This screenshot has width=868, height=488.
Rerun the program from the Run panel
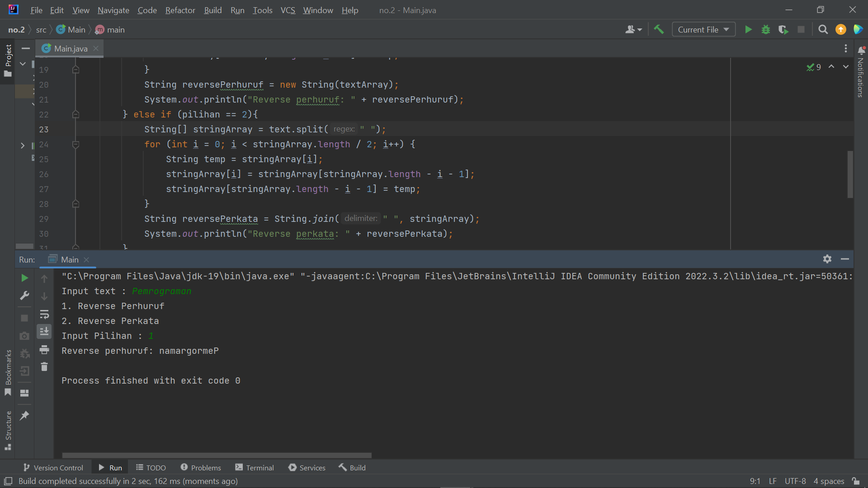click(x=24, y=278)
